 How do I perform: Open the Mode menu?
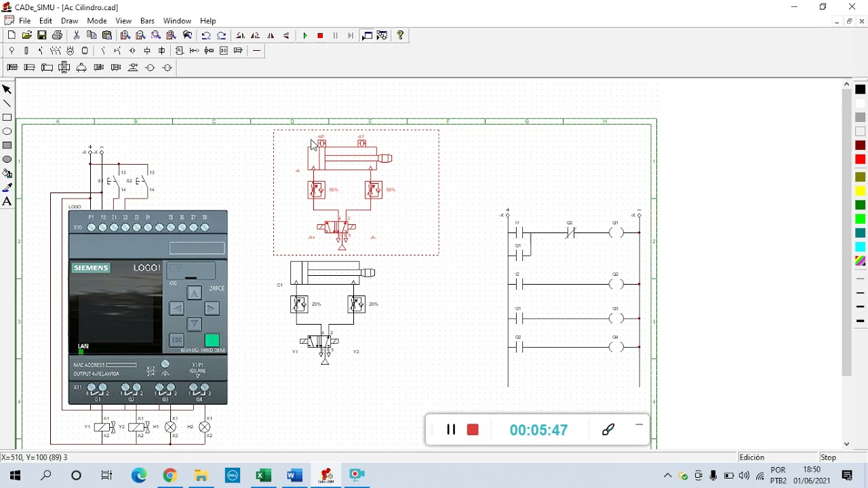point(97,21)
